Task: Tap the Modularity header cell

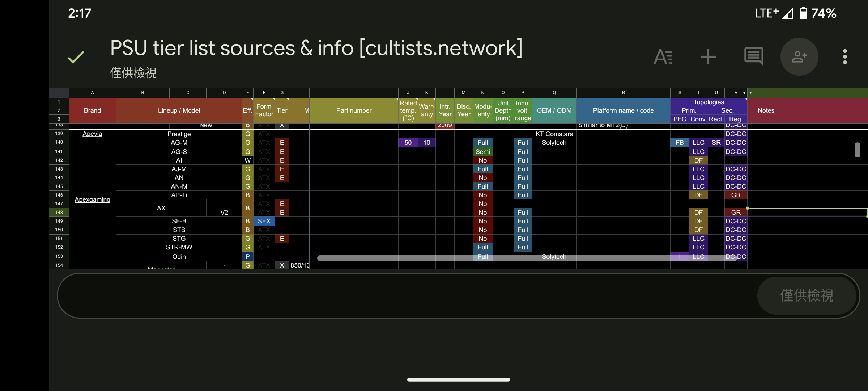Action: point(482,110)
